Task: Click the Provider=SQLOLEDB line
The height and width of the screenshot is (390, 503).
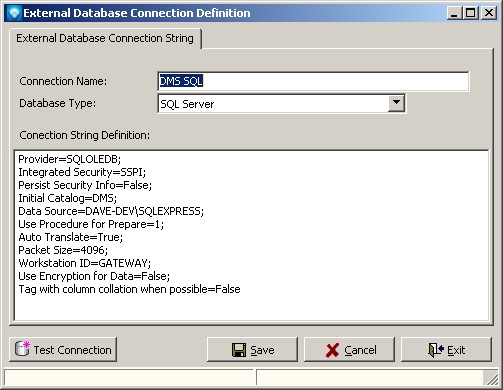Action: click(69, 159)
